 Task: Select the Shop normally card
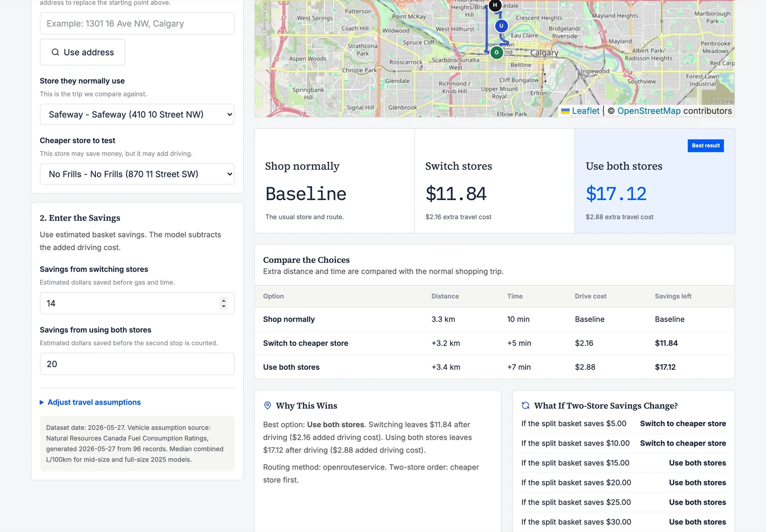[x=334, y=181]
